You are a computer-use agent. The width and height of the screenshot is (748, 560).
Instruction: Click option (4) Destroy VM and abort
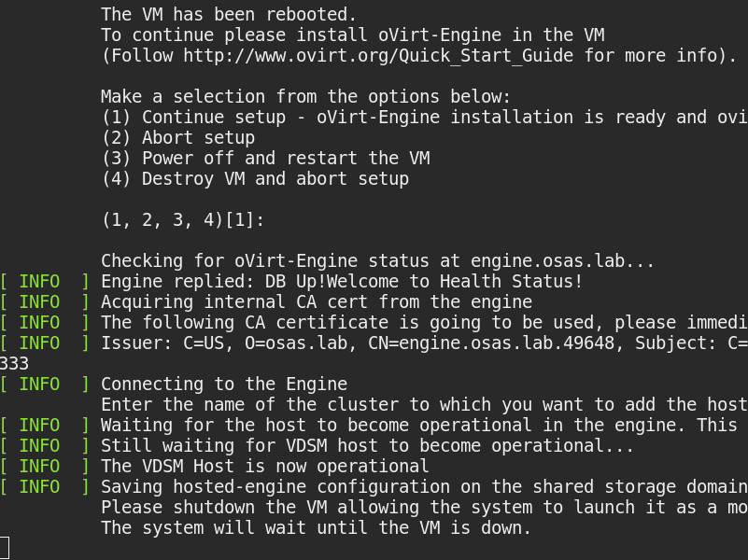click(254, 178)
